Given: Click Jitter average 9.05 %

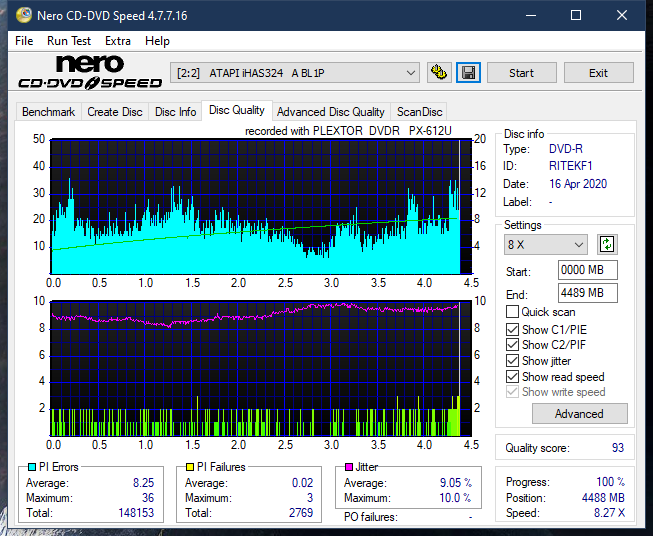Looking at the screenshot, I should pyautogui.click(x=456, y=483).
